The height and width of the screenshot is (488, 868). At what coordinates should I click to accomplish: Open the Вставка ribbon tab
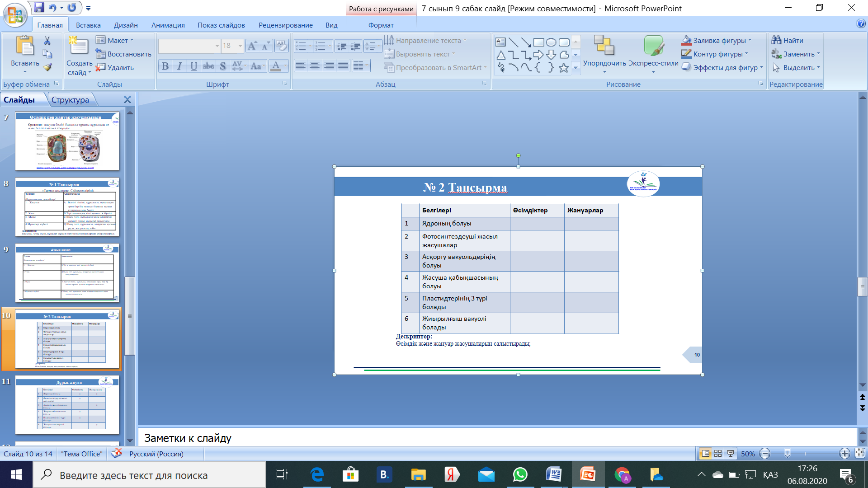(x=88, y=25)
